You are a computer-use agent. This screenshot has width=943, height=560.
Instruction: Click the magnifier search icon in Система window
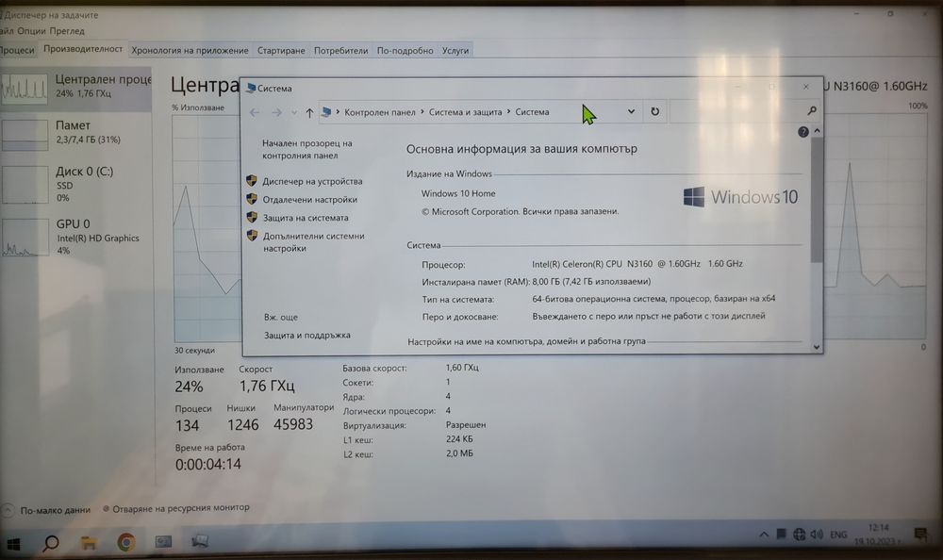coord(811,110)
